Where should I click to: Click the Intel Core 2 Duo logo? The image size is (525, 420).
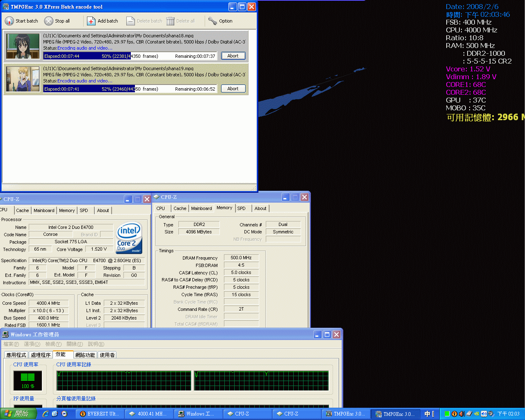pos(129,237)
